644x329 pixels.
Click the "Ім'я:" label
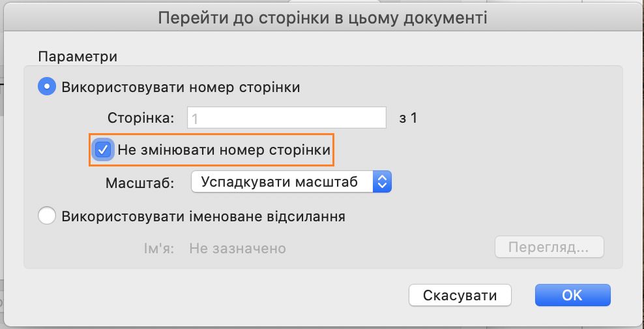158,249
